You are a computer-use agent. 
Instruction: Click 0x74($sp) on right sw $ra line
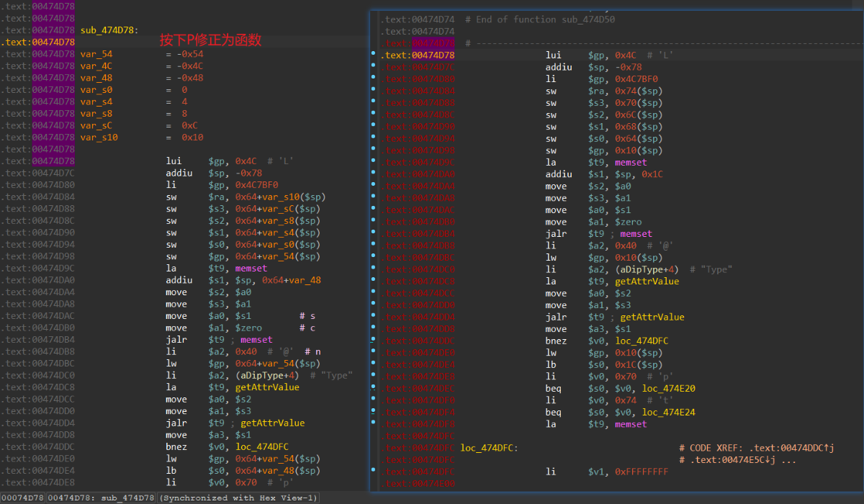pos(639,91)
